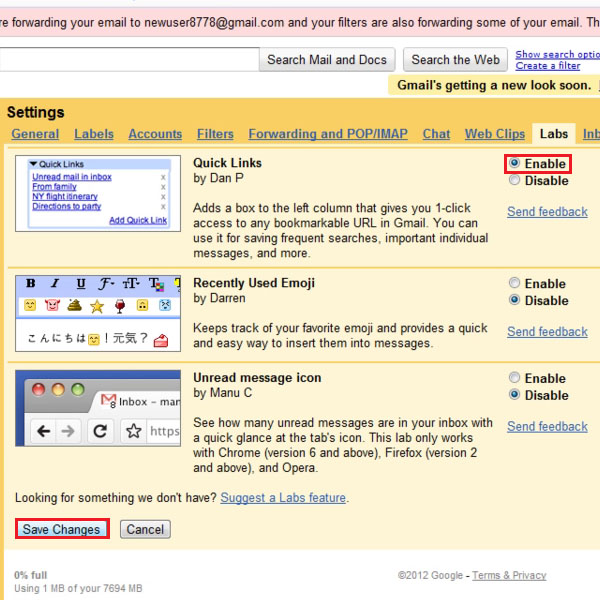This screenshot has height=600, width=600.
Task: Open Show search options link
Action: tap(558, 55)
